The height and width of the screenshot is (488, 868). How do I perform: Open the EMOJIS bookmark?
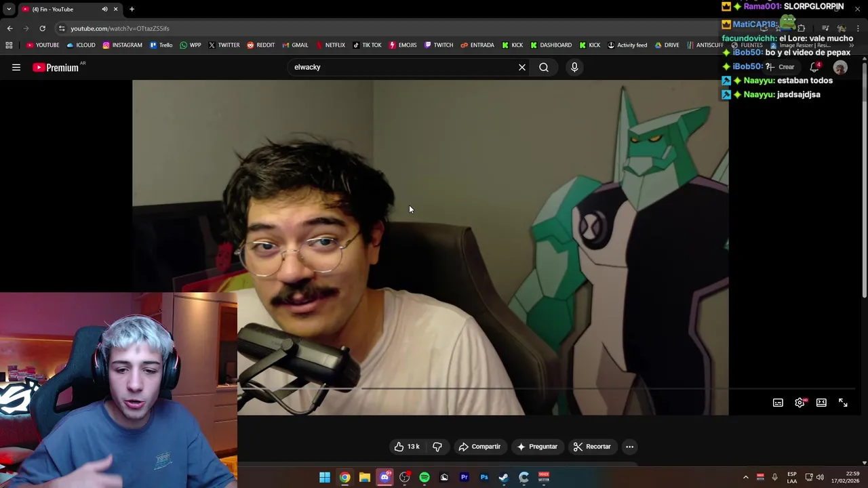pyautogui.click(x=403, y=45)
